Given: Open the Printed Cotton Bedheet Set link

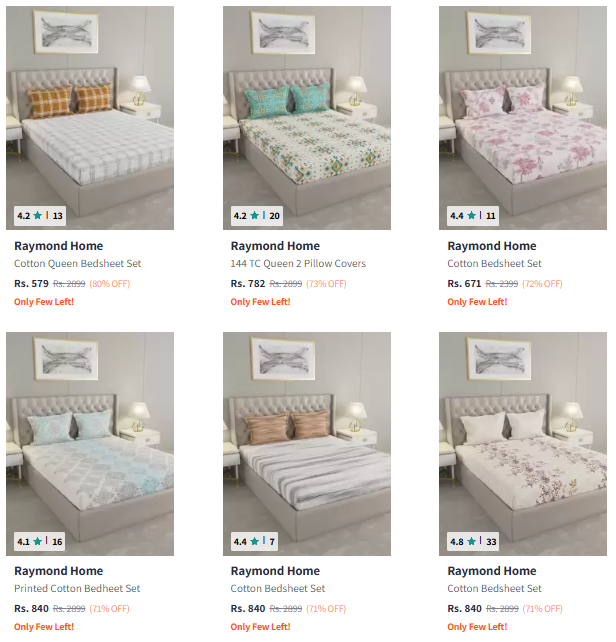Looking at the screenshot, I should (x=77, y=589).
